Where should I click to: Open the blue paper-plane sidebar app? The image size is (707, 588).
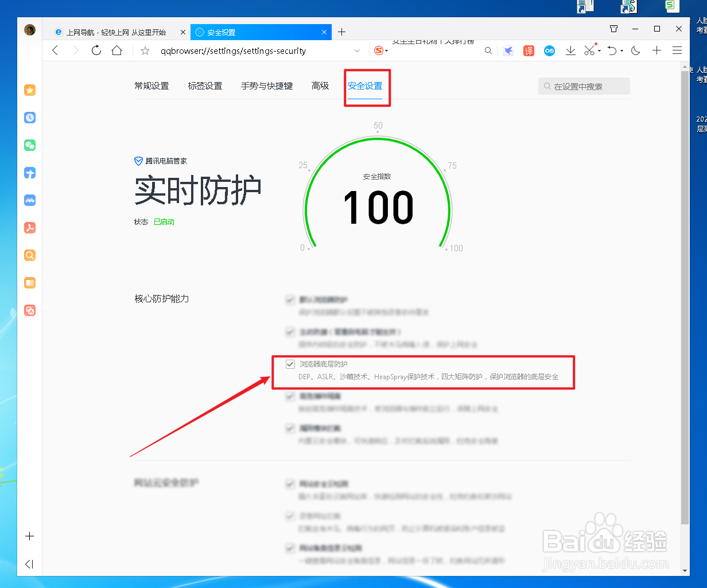coord(30,173)
